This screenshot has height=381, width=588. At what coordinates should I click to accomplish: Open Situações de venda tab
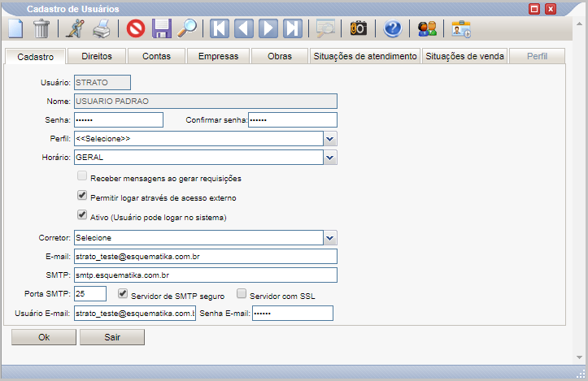(x=464, y=56)
